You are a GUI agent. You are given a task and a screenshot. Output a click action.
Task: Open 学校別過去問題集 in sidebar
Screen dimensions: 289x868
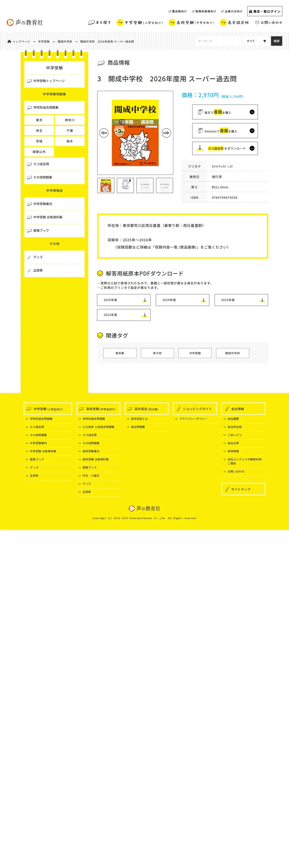coord(54,107)
